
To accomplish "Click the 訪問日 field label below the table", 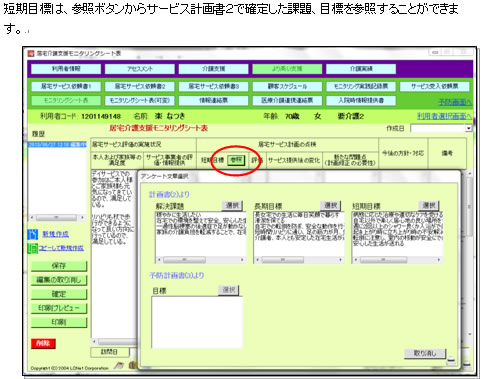I will coord(109,352).
